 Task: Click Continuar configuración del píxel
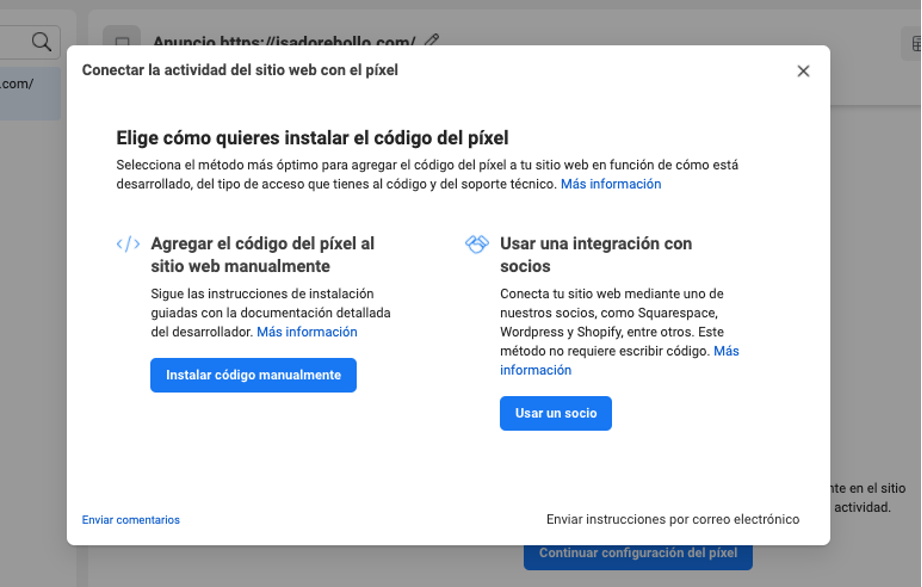pos(638,553)
